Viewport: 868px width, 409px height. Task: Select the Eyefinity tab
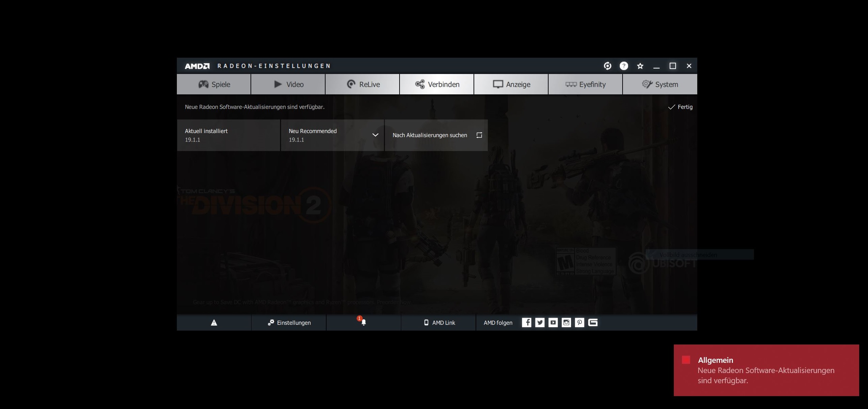click(x=585, y=84)
